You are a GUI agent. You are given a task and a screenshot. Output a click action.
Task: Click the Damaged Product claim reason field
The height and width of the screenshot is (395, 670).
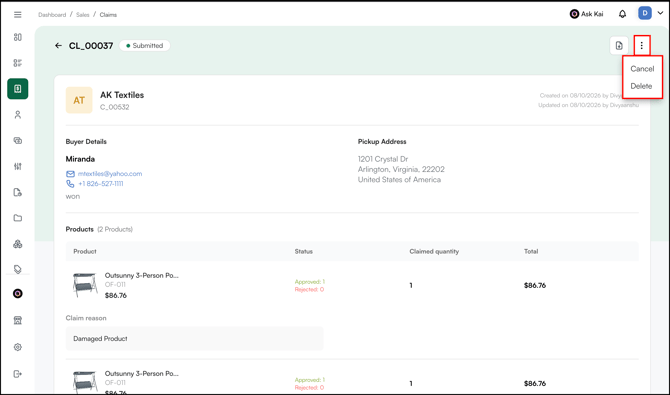pyautogui.click(x=194, y=339)
